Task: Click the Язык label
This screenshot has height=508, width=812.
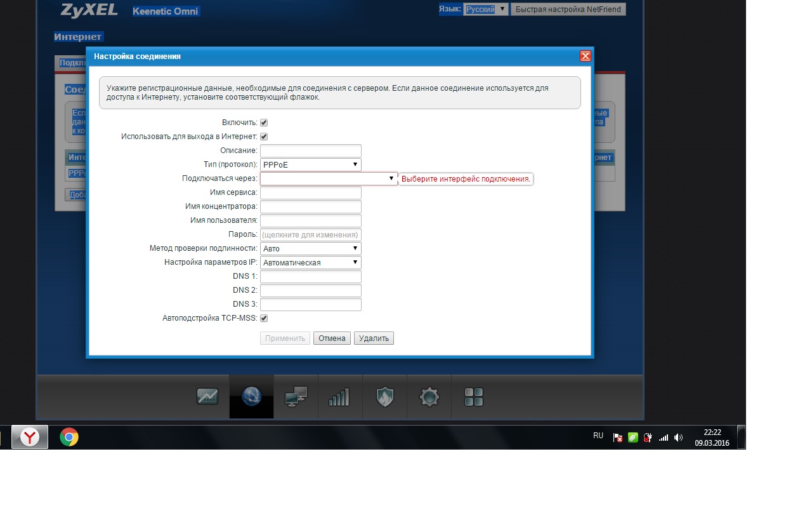Action: tap(450, 10)
